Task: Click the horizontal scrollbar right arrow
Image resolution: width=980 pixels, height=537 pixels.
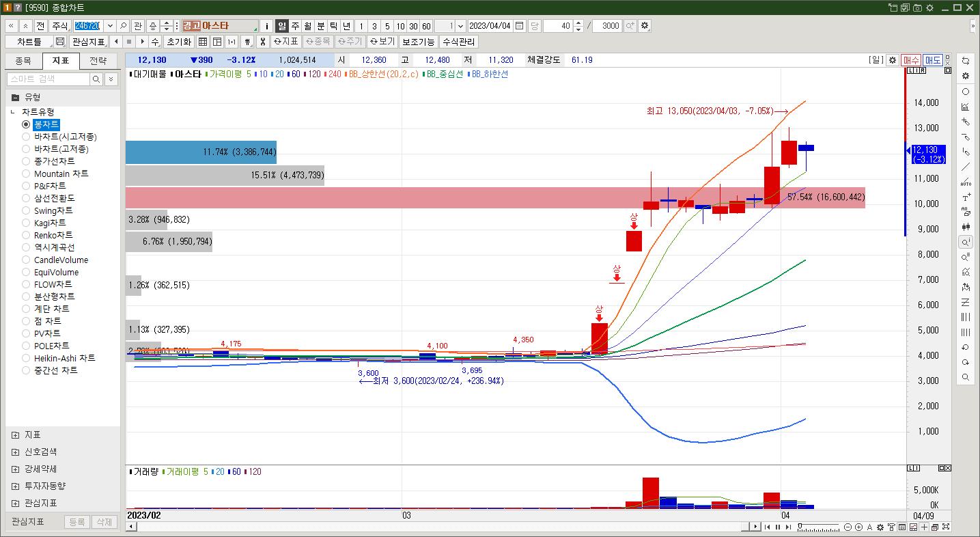Action: tap(755, 527)
